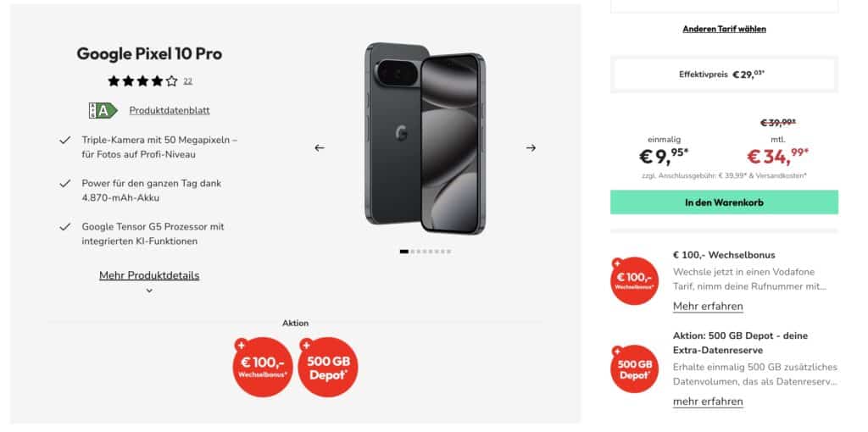The height and width of the screenshot is (432, 868).
Task: Click the 500 GB Depot badge under Aktion
Action: 327,367
